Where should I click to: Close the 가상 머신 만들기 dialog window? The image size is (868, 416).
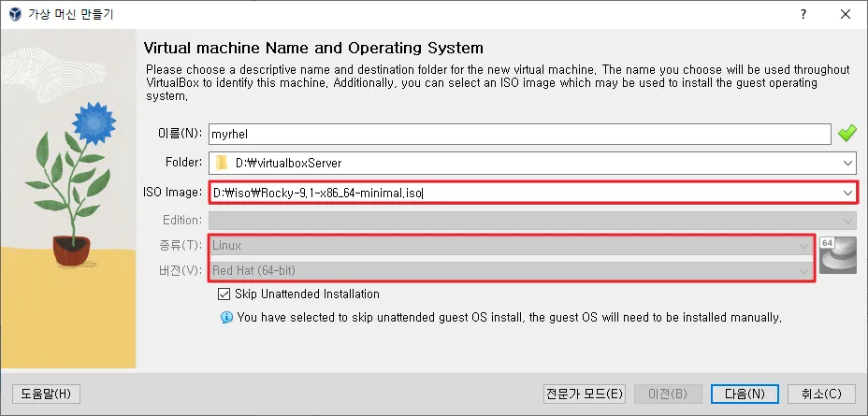tap(846, 15)
